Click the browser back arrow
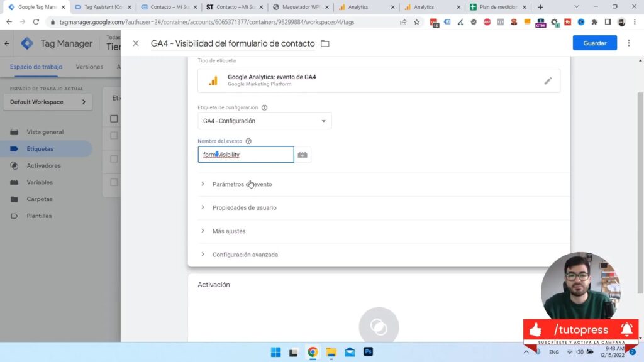This screenshot has height=362, width=644. [x=9, y=22]
